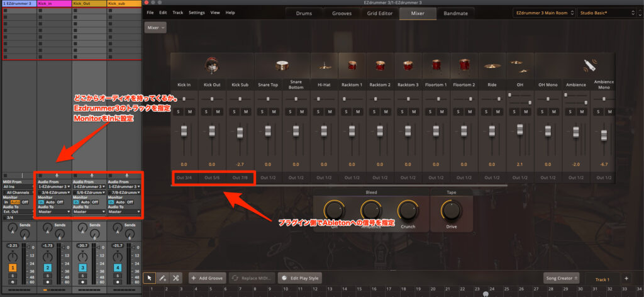Image resolution: width=644 pixels, height=297 pixels.
Task: Select the pencil draw tool
Action: tap(163, 277)
